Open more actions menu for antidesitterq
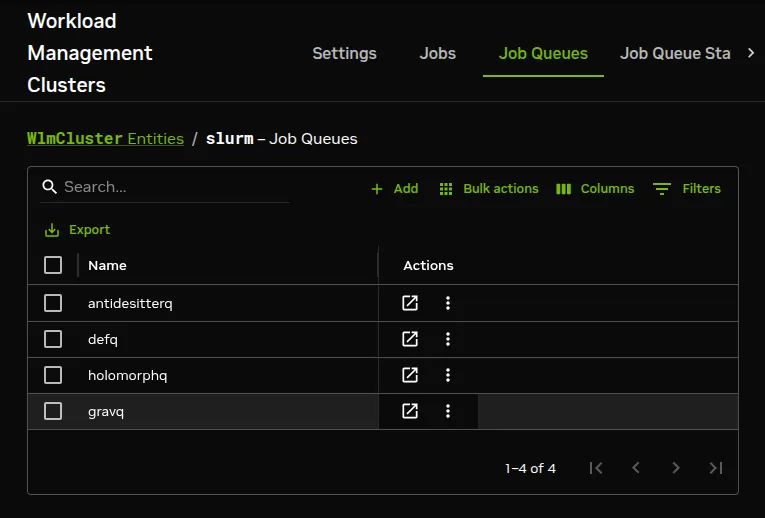 point(448,303)
